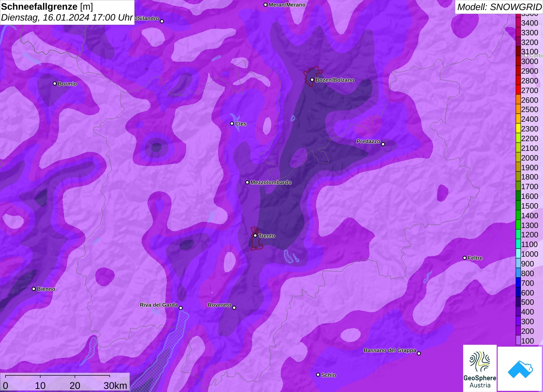
Task: Click the Mezzolombardo label text
Action: pos(271,182)
